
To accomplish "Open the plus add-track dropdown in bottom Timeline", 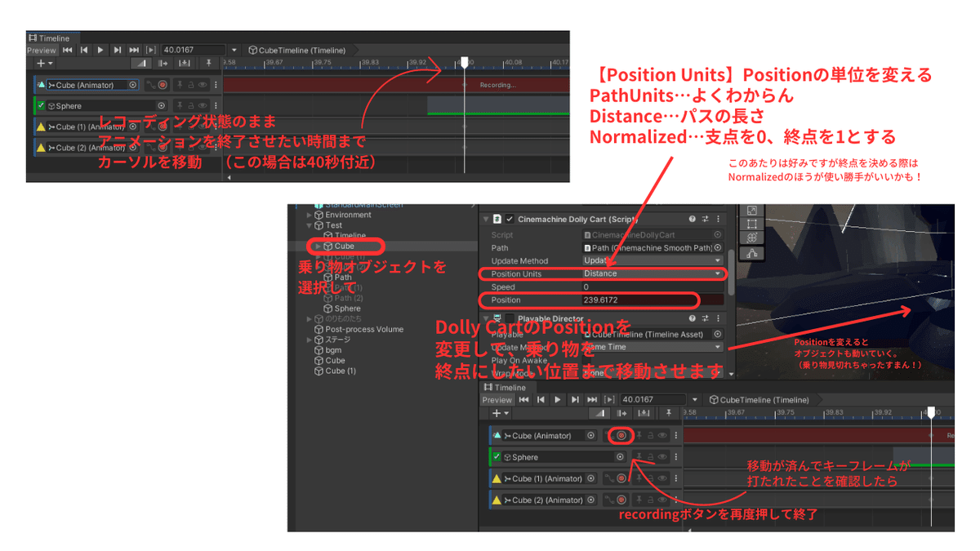I will click(501, 413).
